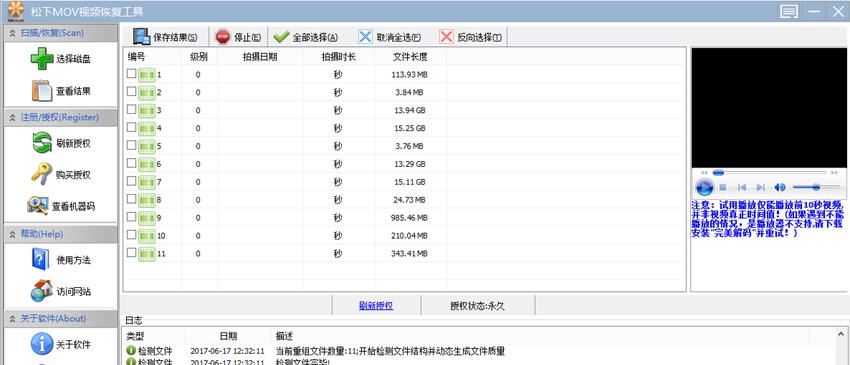Open 查看结果 view results clipboard icon
Viewport: 850px width, 365px height.
(42, 91)
